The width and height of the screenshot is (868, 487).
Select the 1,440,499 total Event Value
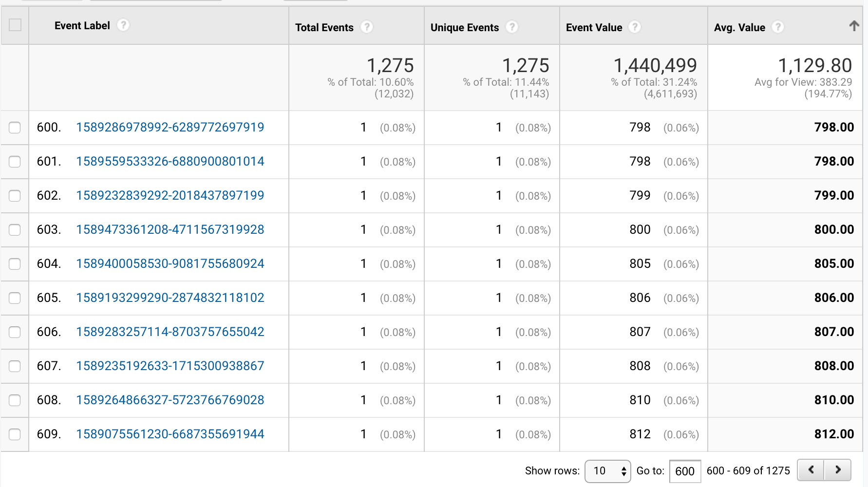[655, 65]
